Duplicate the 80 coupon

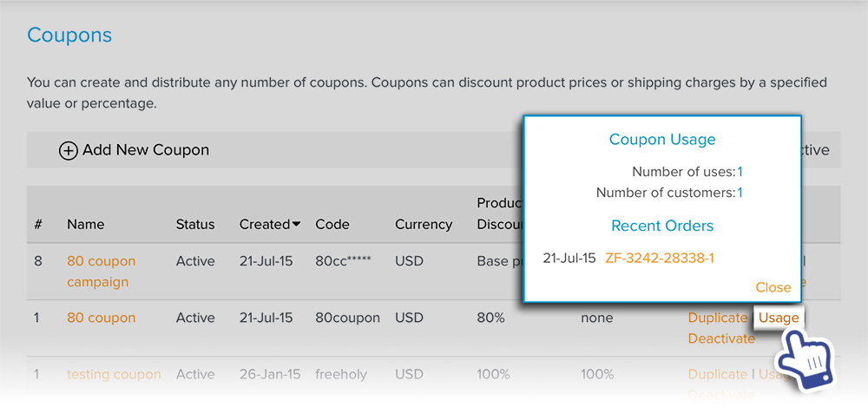pos(718,318)
